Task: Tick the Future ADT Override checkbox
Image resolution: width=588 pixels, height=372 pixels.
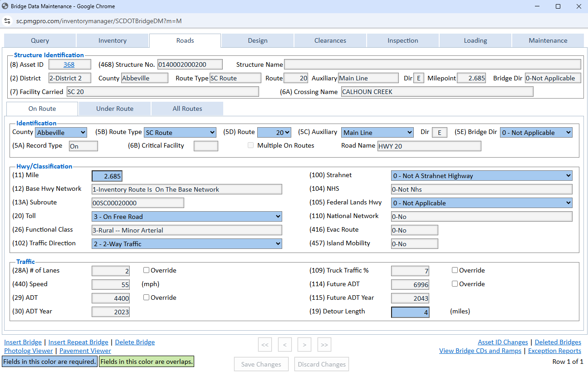Action: (x=455, y=284)
